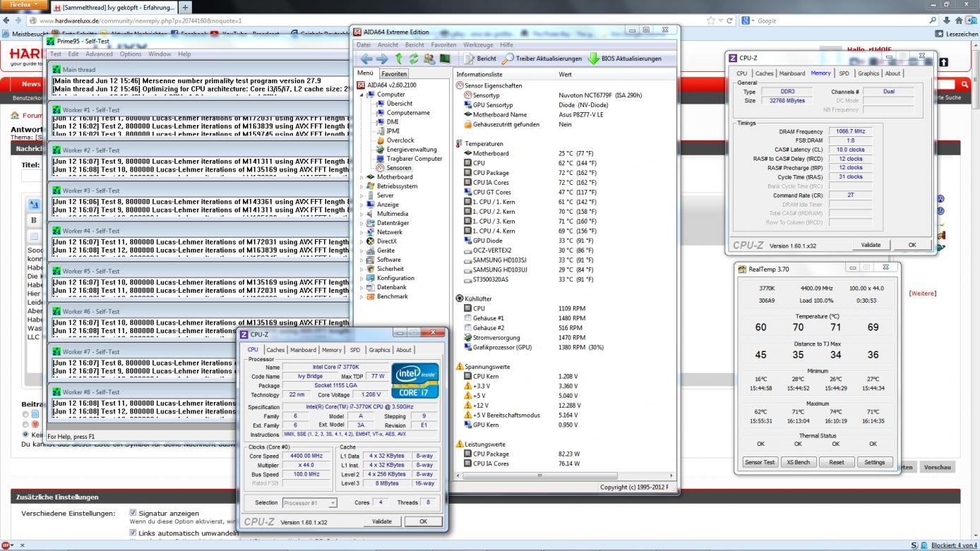The height and width of the screenshot is (551, 980).
Task: Click the AIDA64 forward navigation arrow
Action: 381,59
